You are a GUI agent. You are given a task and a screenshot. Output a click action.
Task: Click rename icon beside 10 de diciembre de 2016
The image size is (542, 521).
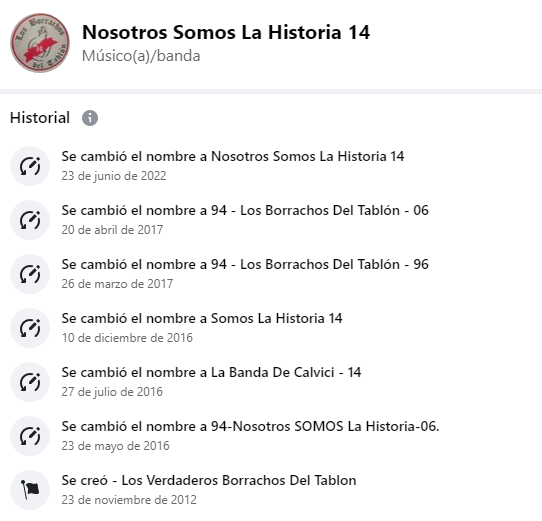[30, 328]
